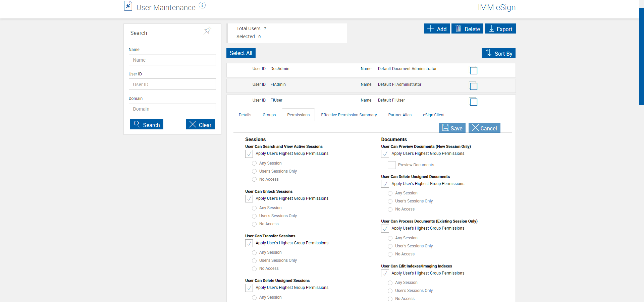Viewport: 644px width, 302px height.
Task: Switch to the Groups tab
Action: (x=269, y=115)
